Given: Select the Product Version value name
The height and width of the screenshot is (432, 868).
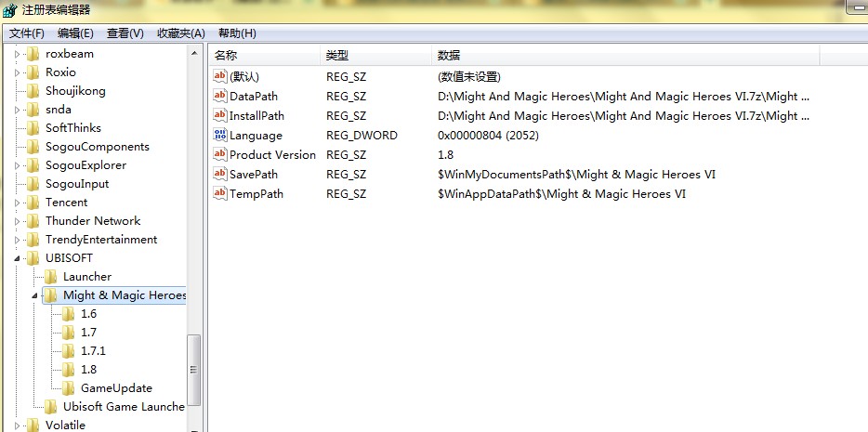Looking at the screenshot, I should (x=272, y=155).
